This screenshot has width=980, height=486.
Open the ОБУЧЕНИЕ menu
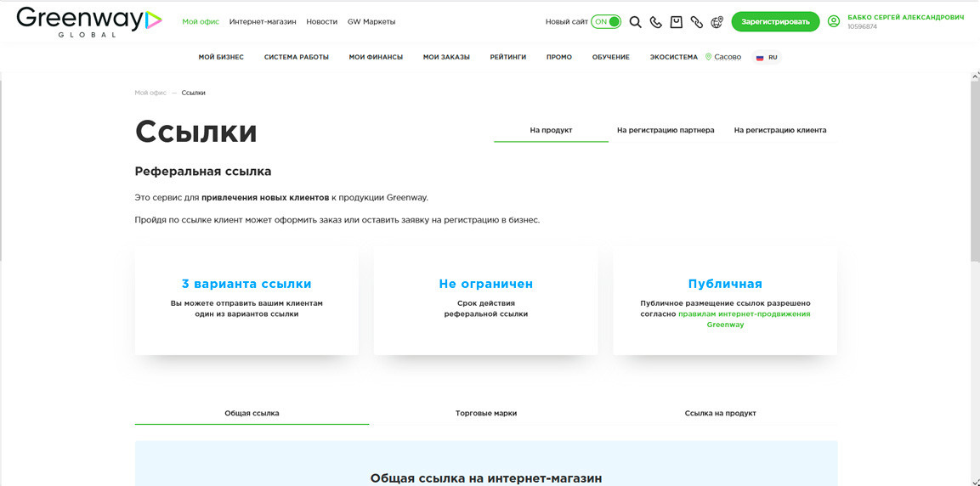point(610,57)
